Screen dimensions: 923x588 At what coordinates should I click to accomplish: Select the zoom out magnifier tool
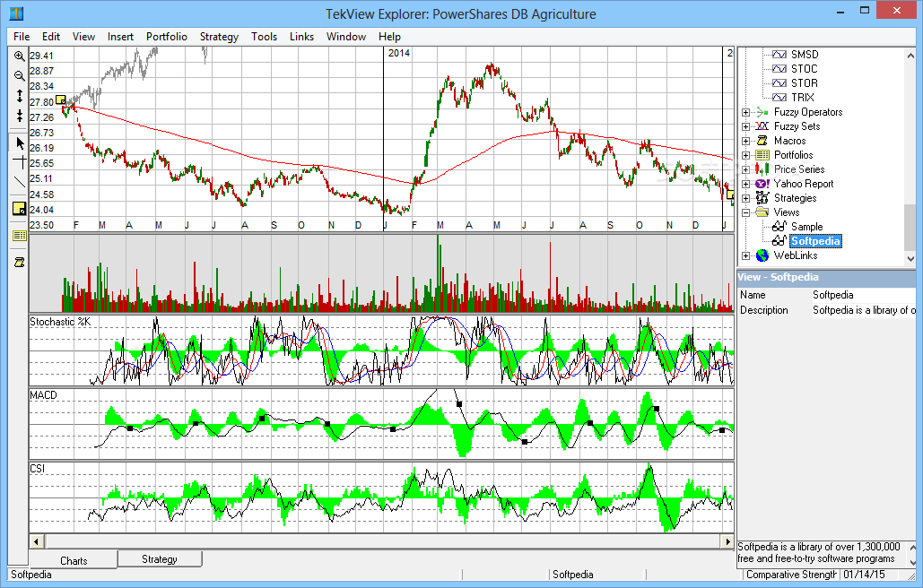[20, 76]
